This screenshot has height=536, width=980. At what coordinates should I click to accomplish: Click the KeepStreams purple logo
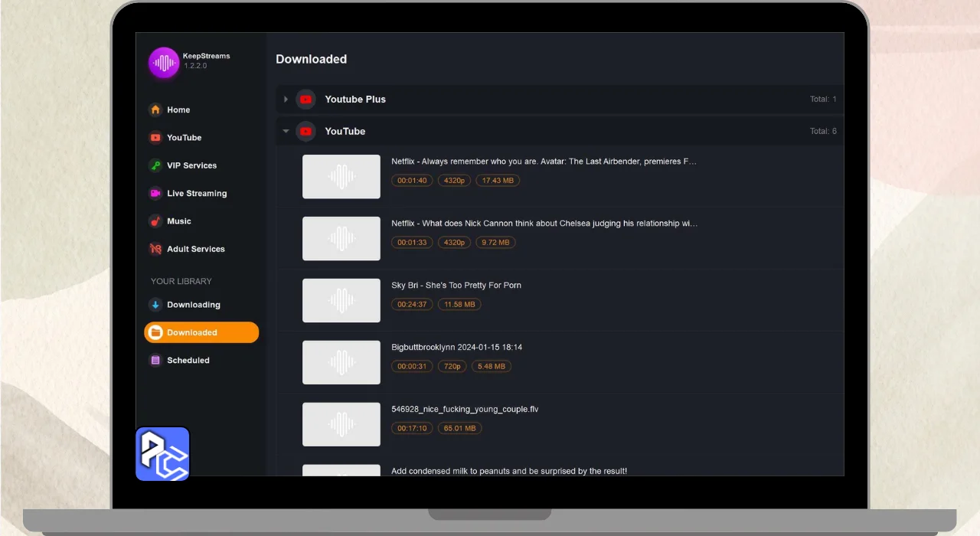coord(163,63)
